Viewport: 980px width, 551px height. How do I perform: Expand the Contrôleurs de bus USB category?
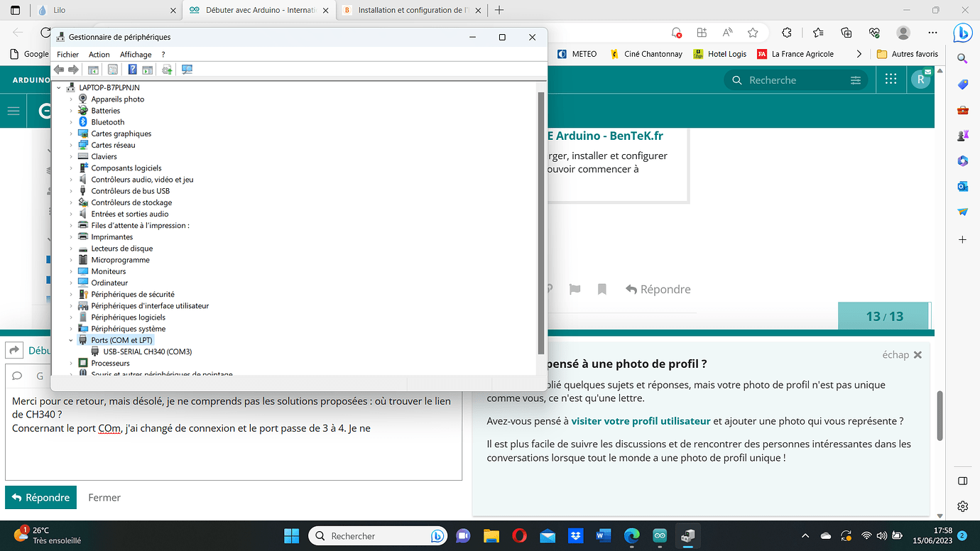coord(71,190)
